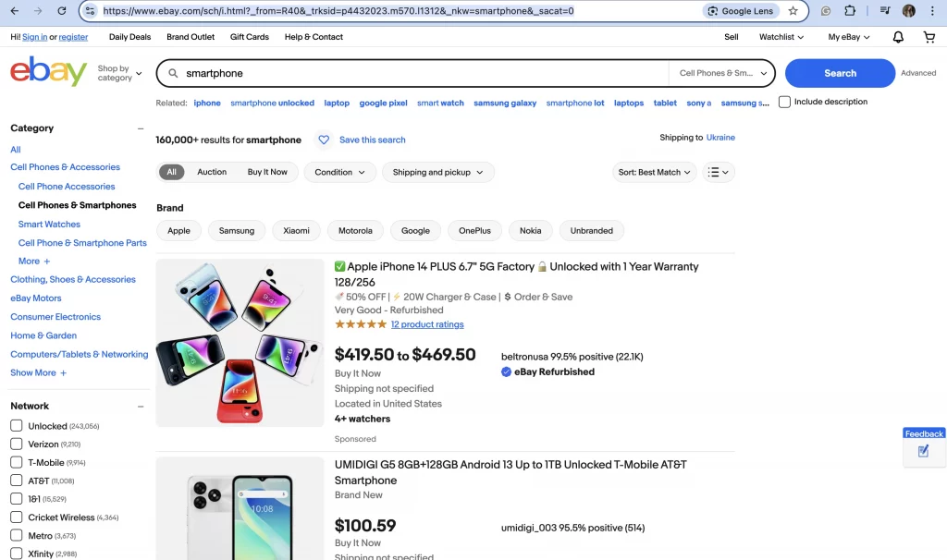Filter by the Samsung brand chip
The width and height of the screenshot is (947, 560).
pyautogui.click(x=237, y=230)
